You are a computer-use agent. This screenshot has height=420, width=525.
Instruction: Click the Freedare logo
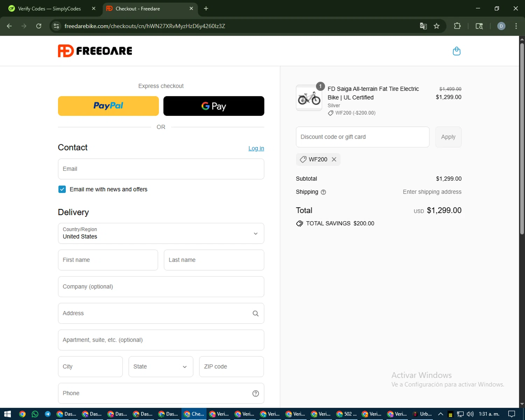[95, 51]
